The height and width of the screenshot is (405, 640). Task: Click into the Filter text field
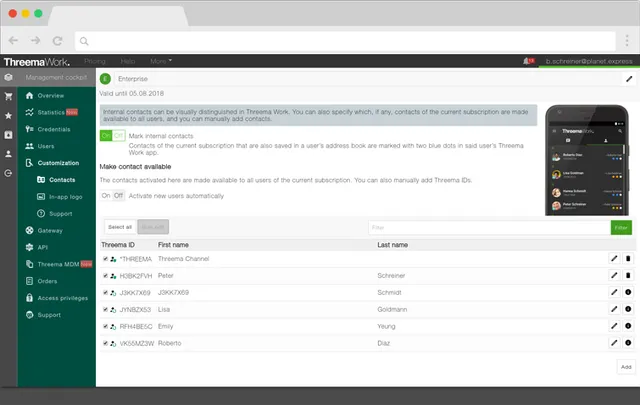pyautogui.click(x=489, y=228)
